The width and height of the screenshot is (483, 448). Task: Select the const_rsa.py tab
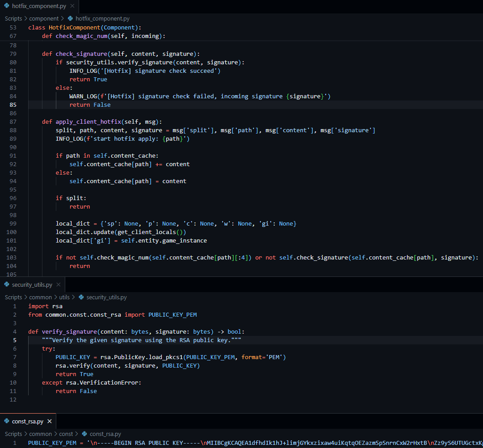pyautogui.click(x=27, y=422)
